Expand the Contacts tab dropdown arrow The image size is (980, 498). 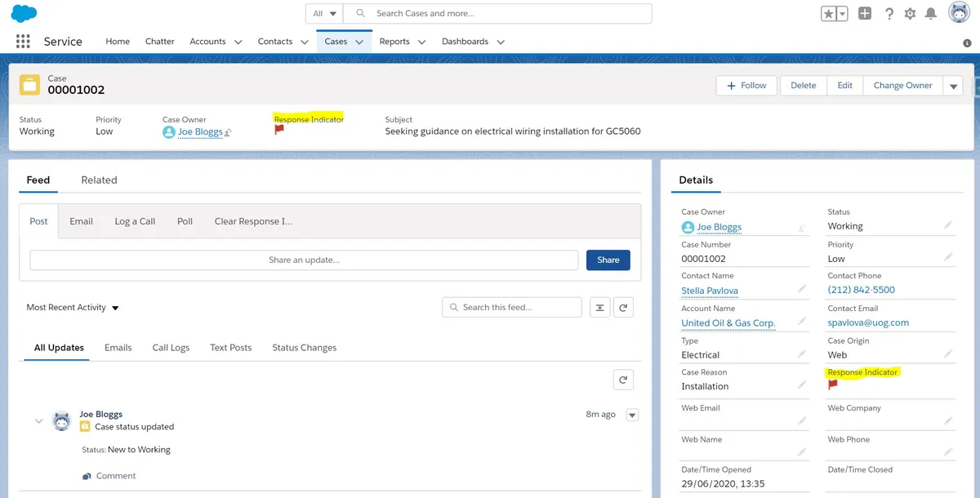click(305, 42)
